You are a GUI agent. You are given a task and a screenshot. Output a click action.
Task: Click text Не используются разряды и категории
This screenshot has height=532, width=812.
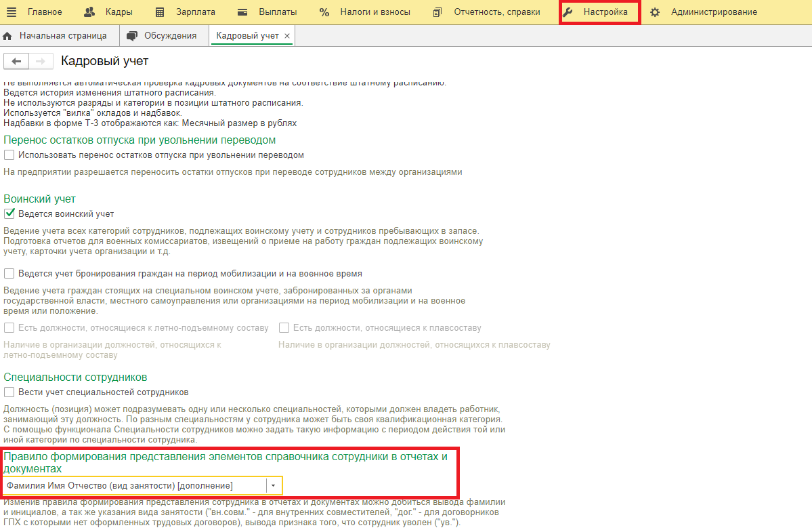click(153, 103)
